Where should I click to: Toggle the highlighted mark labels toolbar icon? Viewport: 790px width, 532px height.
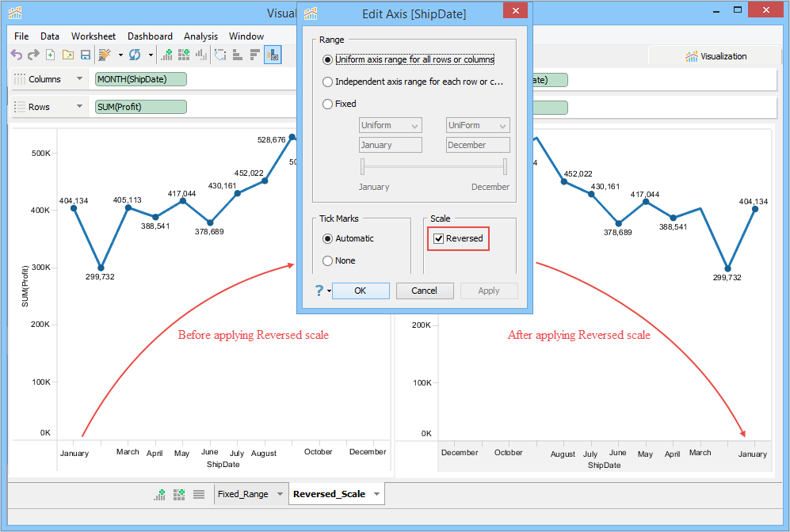click(x=273, y=55)
